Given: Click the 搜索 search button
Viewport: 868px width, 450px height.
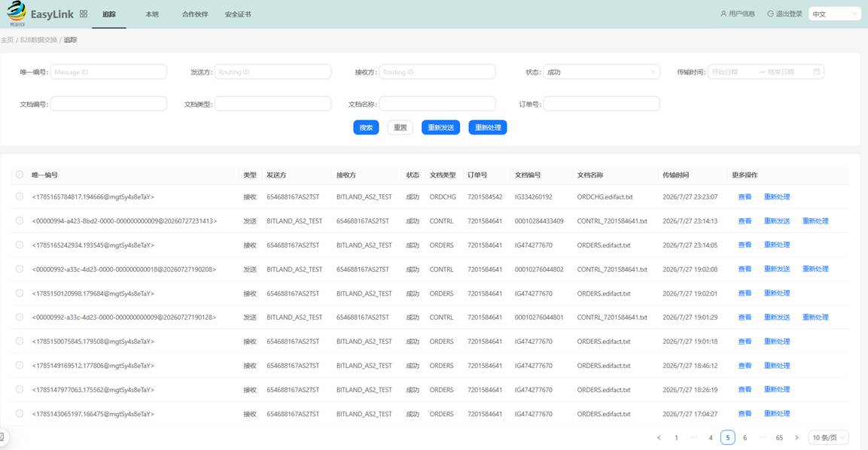Looking at the screenshot, I should pyautogui.click(x=366, y=127).
